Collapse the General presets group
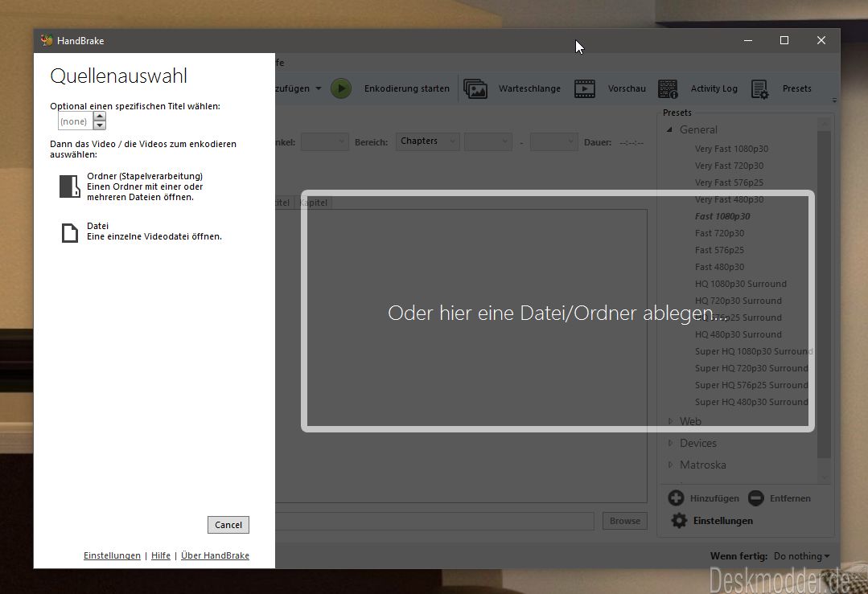The width and height of the screenshot is (868, 594). pos(670,129)
